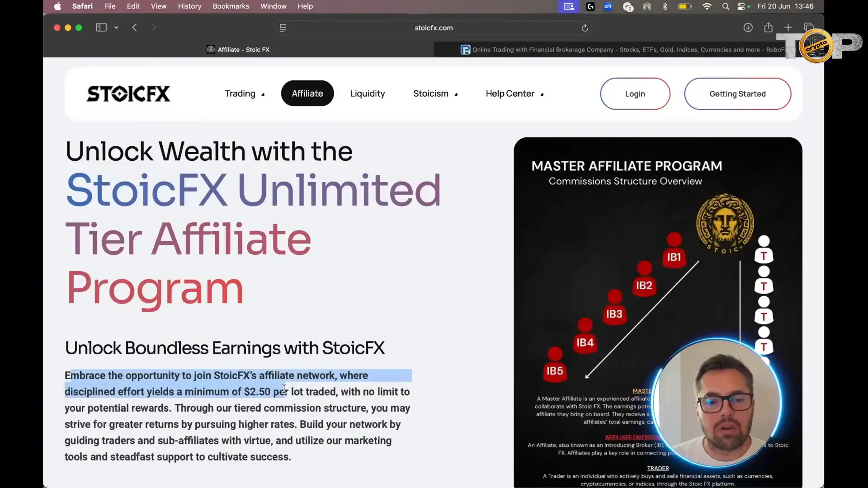Click the IB3 figure in infographic
868x488 pixels.
(614, 307)
